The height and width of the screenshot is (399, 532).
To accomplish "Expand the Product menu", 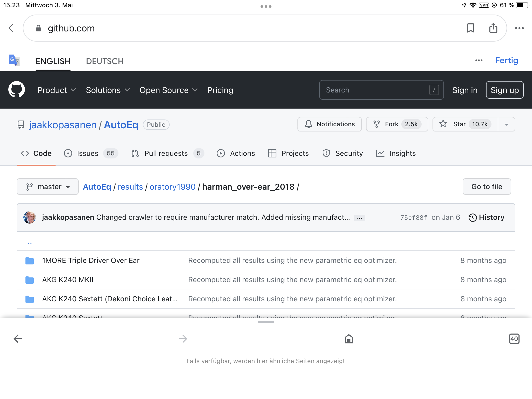I will pos(57,90).
